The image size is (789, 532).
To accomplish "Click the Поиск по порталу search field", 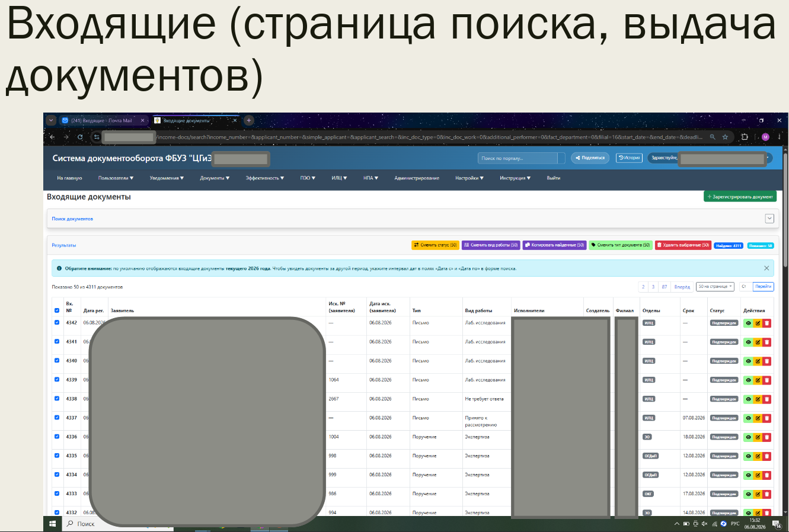I will coord(518,158).
